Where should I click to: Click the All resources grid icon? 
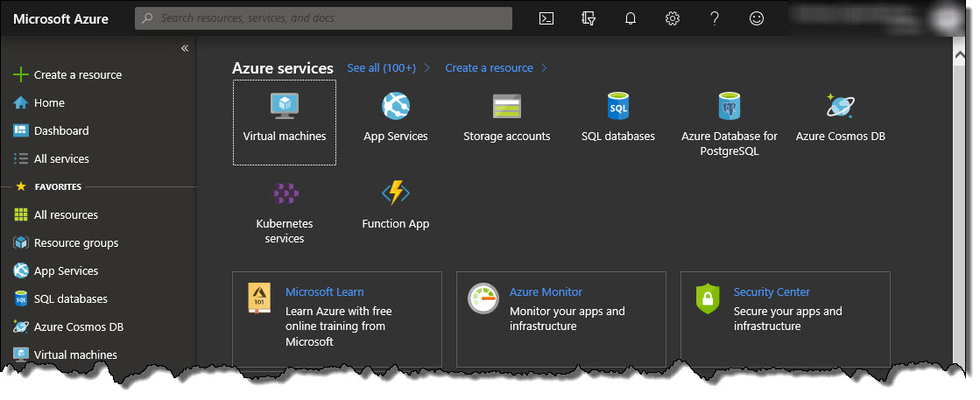click(x=21, y=215)
